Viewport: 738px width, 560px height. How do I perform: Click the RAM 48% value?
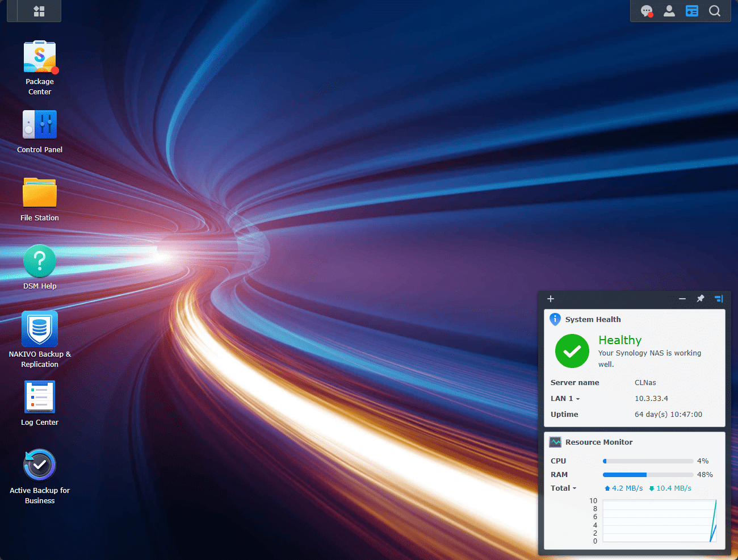(705, 475)
